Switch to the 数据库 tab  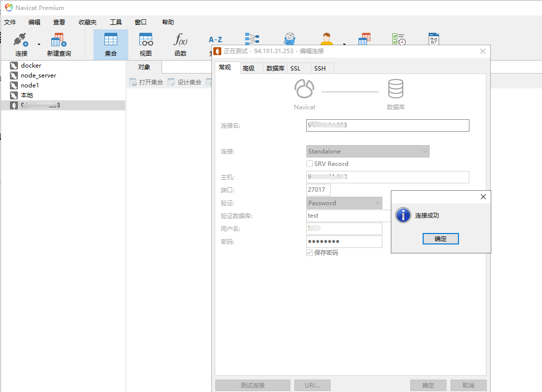coord(275,69)
